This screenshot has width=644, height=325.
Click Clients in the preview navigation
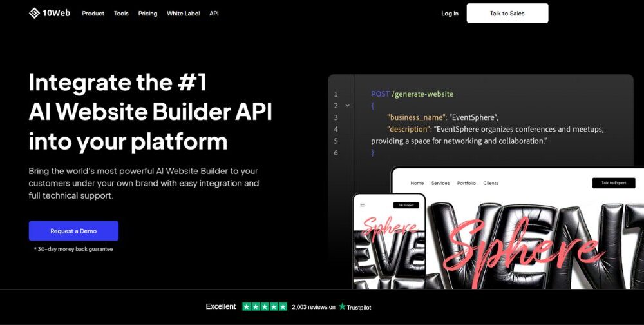(491, 183)
